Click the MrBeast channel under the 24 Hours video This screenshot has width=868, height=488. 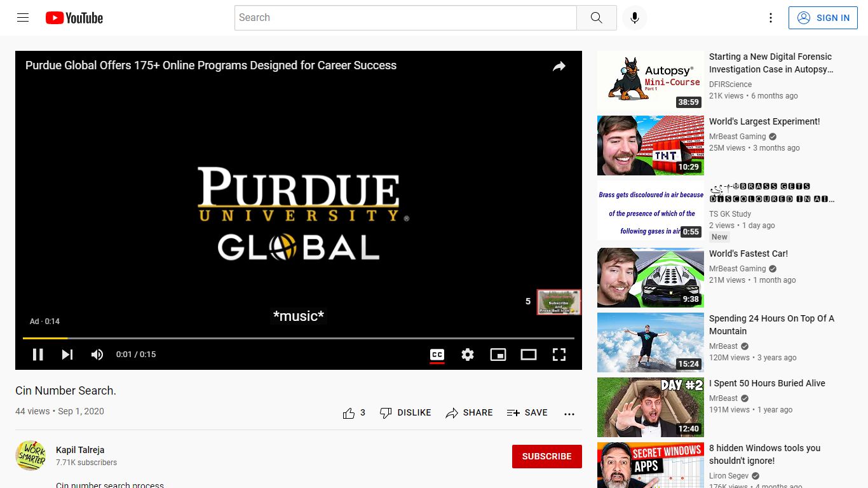[x=724, y=346]
